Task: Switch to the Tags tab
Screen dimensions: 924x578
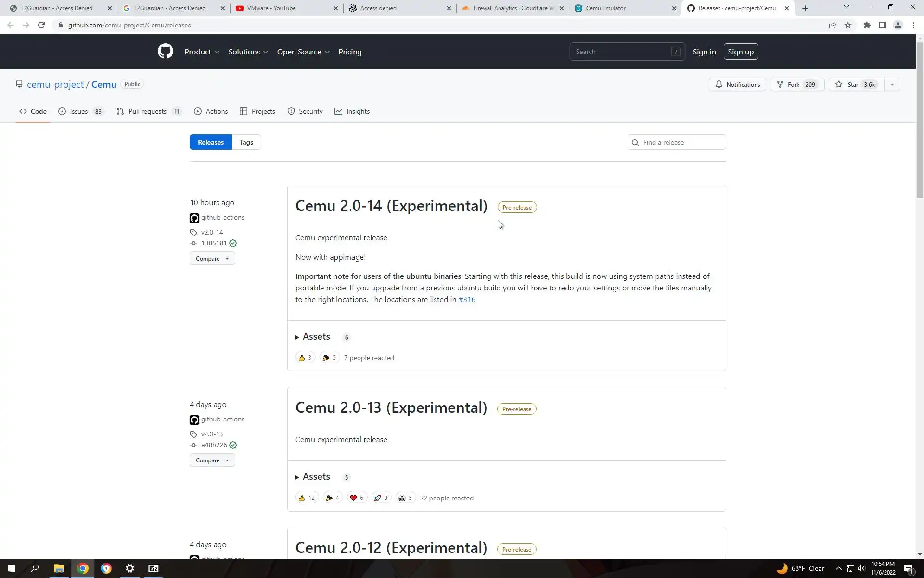Action: tap(246, 142)
